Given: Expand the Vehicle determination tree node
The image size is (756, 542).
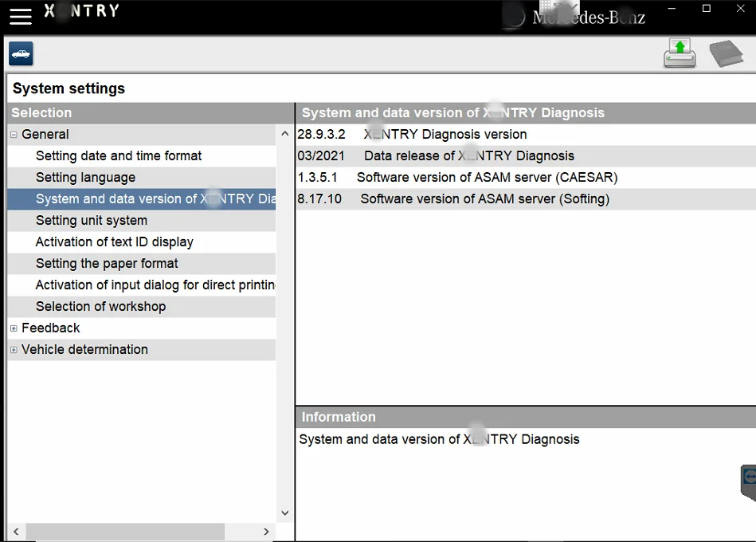Looking at the screenshot, I should (14, 350).
